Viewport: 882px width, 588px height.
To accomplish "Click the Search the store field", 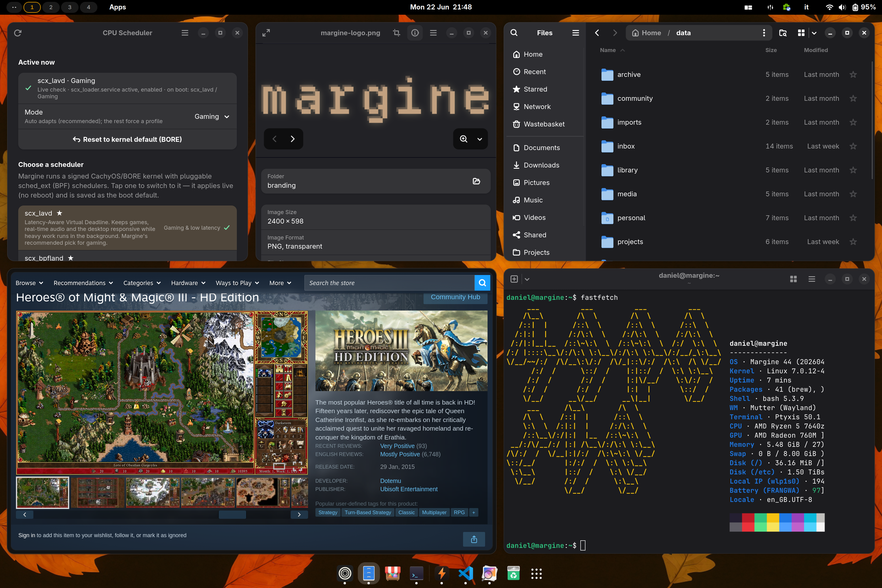I will click(x=389, y=283).
